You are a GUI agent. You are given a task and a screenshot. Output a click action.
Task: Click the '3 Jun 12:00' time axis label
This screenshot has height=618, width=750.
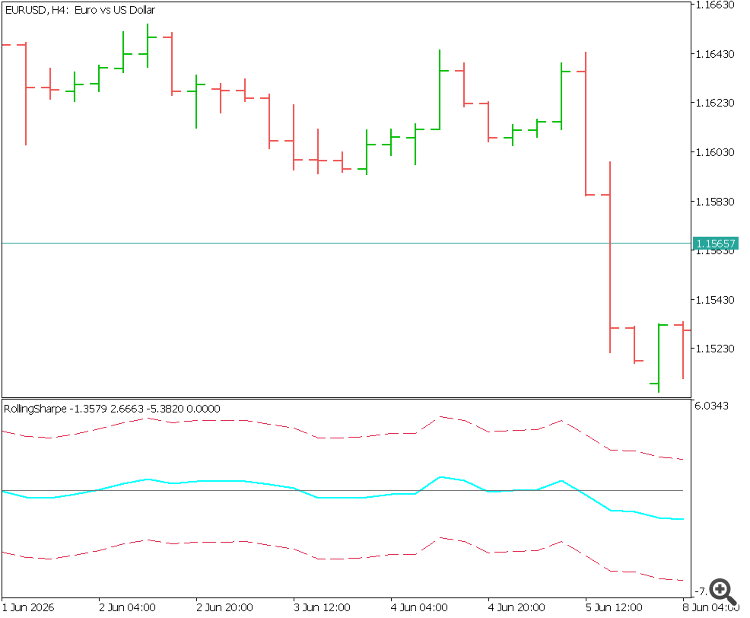[322, 607]
